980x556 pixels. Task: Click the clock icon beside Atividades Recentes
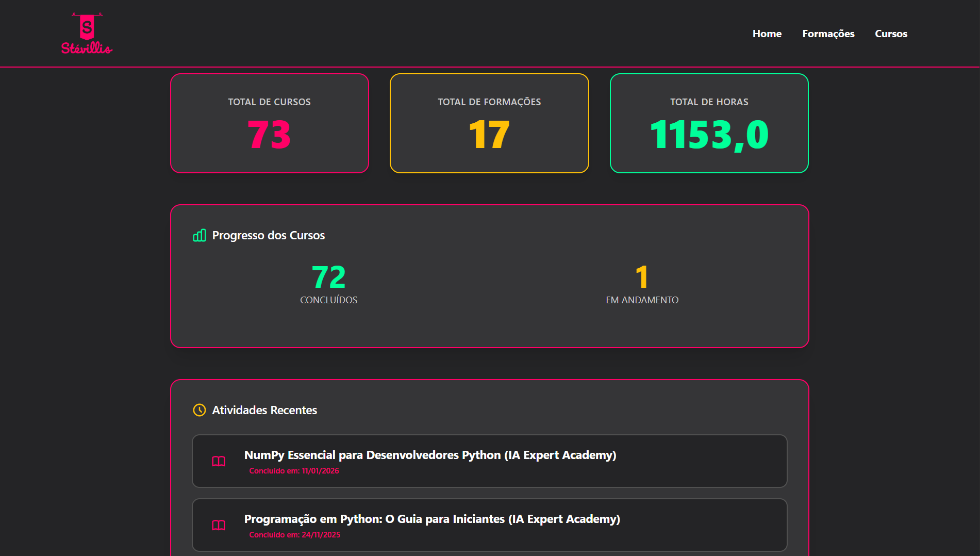click(x=200, y=410)
